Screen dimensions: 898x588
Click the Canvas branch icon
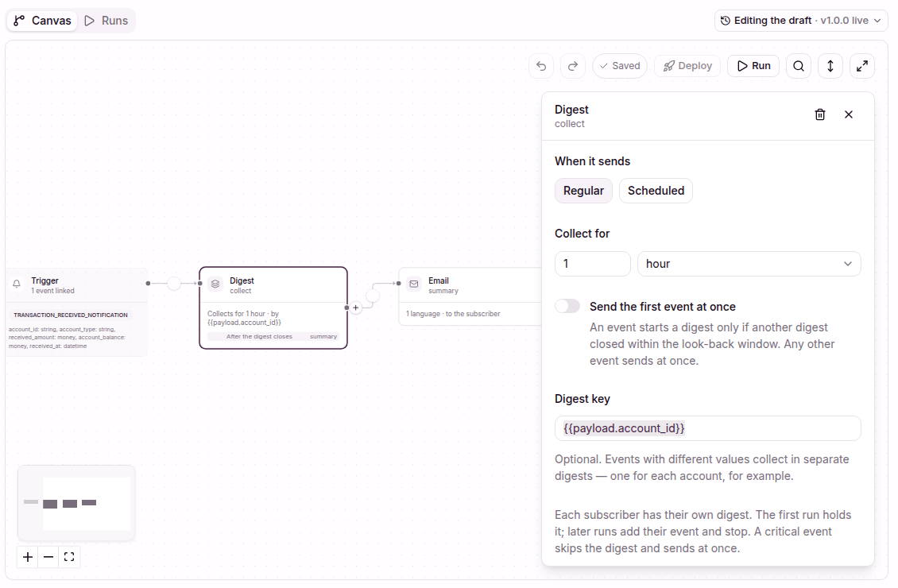(x=19, y=21)
